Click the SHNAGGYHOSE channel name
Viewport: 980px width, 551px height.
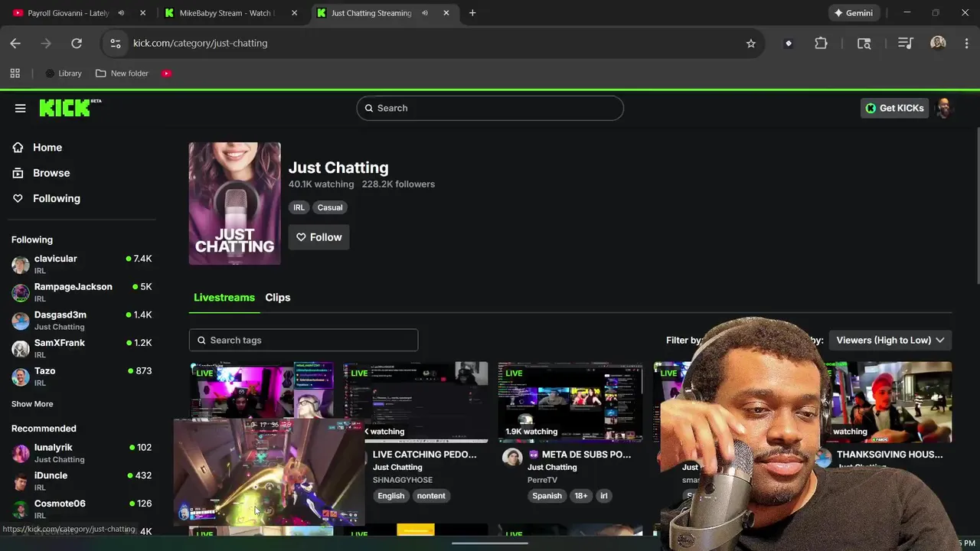(x=403, y=480)
